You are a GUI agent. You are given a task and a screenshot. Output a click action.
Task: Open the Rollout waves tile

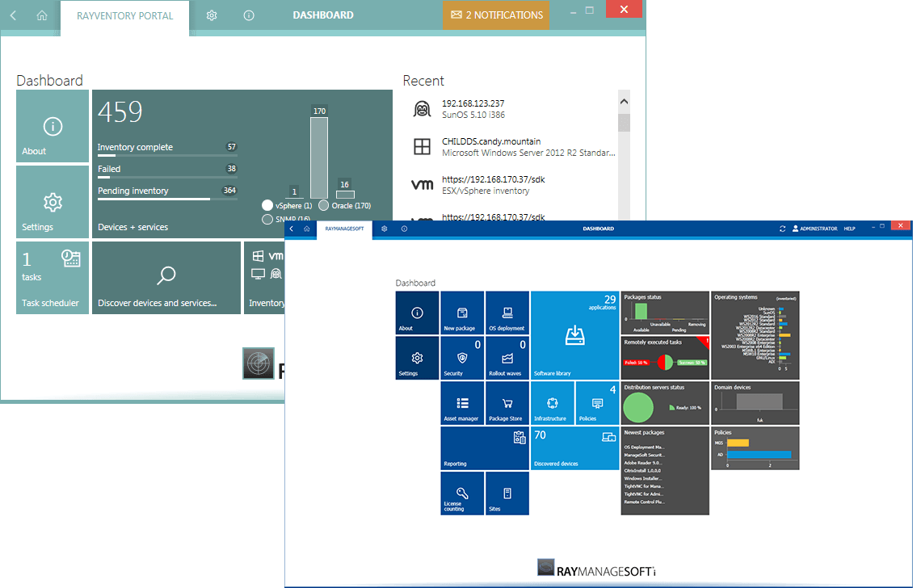[507, 358]
